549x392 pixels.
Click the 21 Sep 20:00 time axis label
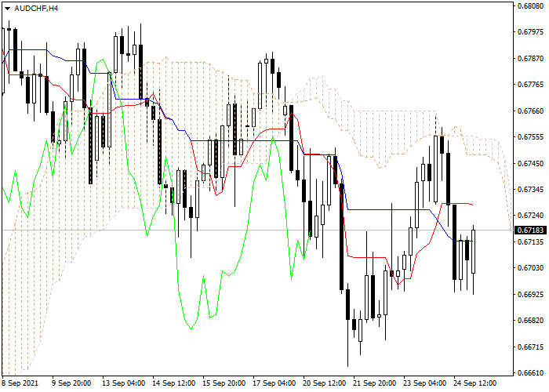pyautogui.click(x=376, y=383)
